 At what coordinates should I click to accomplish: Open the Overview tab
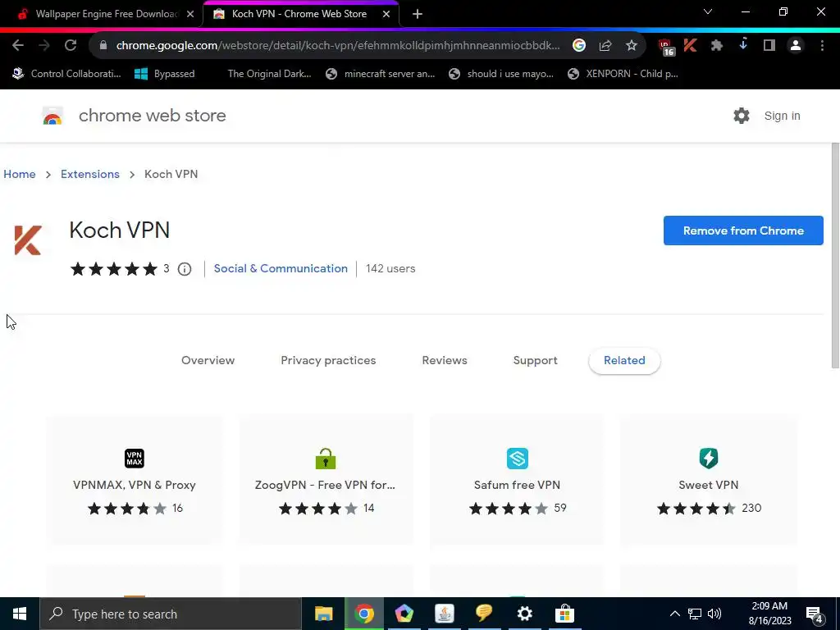tap(208, 361)
